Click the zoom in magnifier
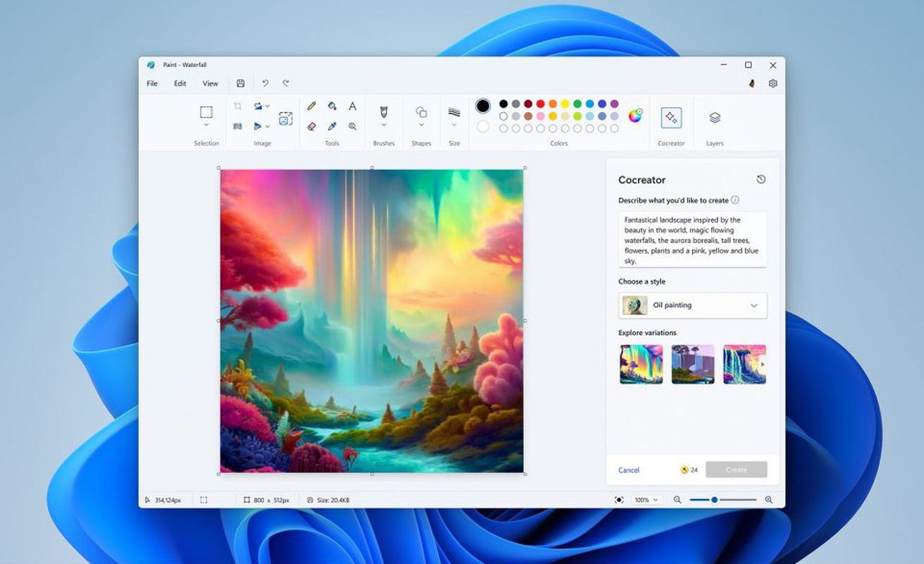 click(769, 500)
